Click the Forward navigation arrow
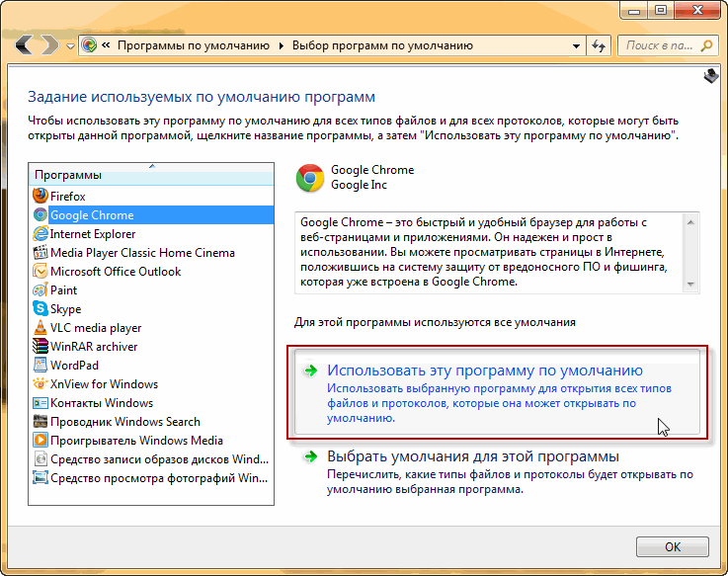This screenshot has height=576, width=728. (x=49, y=45)
